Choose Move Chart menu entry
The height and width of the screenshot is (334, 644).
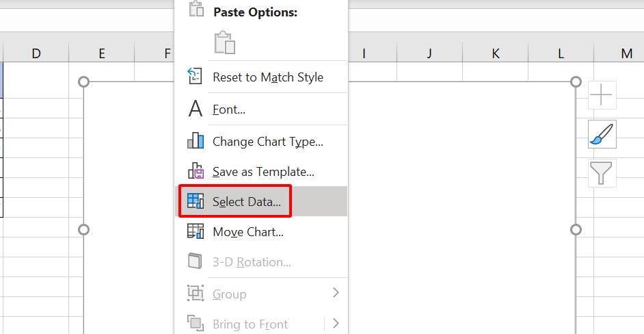(x=247, y=232)
